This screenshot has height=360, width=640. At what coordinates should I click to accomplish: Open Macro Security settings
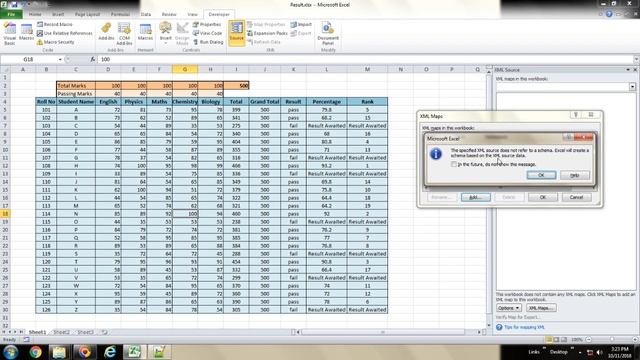pyautogui.click(x=56, y=42)
